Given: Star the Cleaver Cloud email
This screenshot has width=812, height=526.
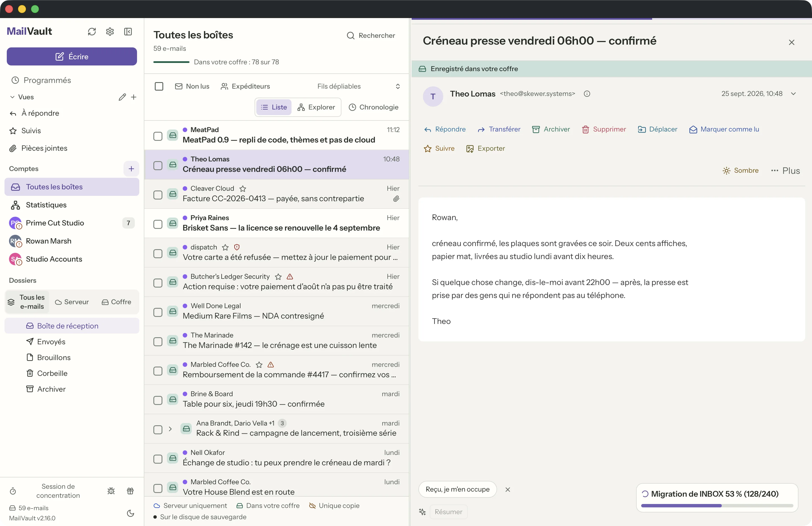Looking at the screenshot, I should click(243, 189).
